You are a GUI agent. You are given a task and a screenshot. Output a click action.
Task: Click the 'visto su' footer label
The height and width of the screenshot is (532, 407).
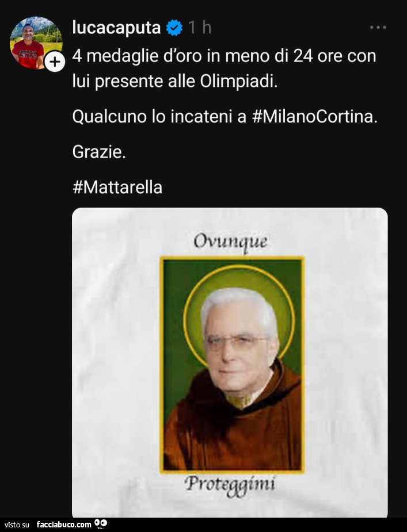click(x=17, y=525)
